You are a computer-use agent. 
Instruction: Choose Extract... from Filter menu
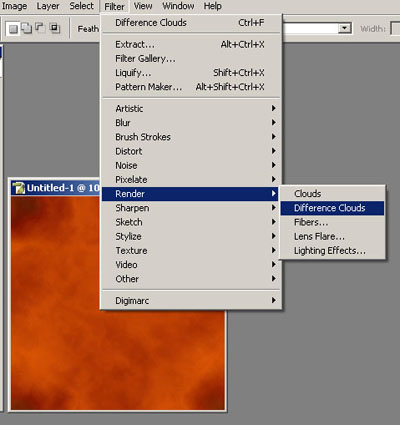click(x=191, y=44)
